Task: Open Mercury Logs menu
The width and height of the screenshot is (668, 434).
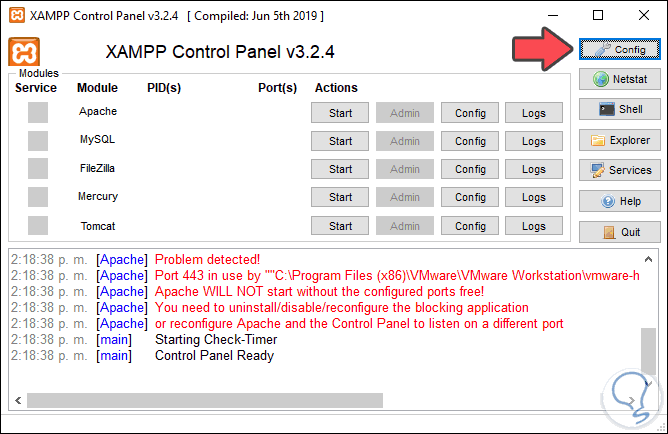Action: [x=534, y=197]
